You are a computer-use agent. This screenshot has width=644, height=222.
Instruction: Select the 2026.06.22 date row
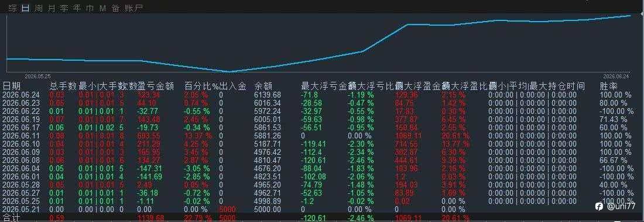tap(21, 111)
